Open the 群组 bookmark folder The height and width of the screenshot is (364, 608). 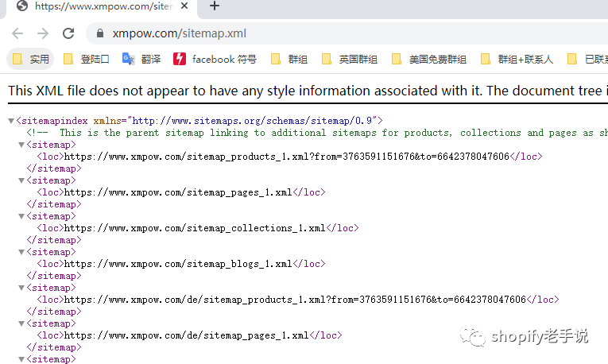(x=289, y=60)
